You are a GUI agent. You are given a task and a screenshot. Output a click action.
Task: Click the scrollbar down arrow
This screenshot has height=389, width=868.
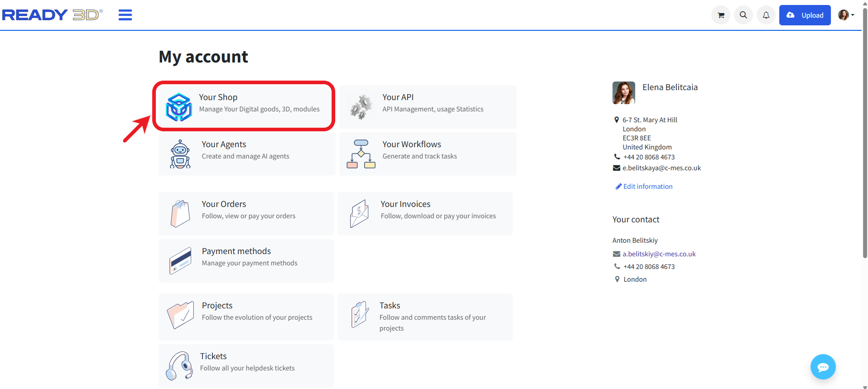click(x=865, y=387)
